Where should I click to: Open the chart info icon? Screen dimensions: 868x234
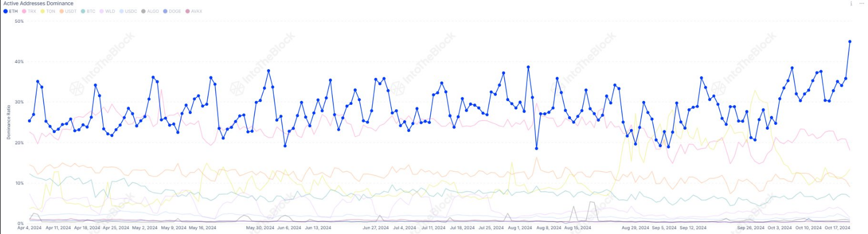852,4
